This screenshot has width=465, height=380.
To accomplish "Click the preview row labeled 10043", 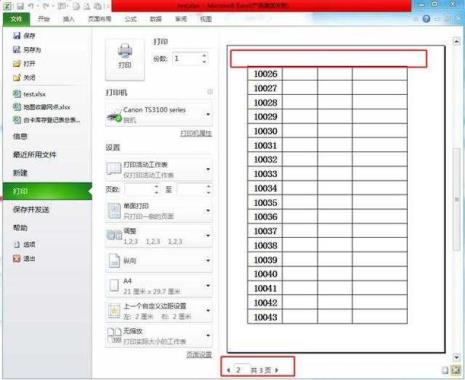I will tap(327, 317).
